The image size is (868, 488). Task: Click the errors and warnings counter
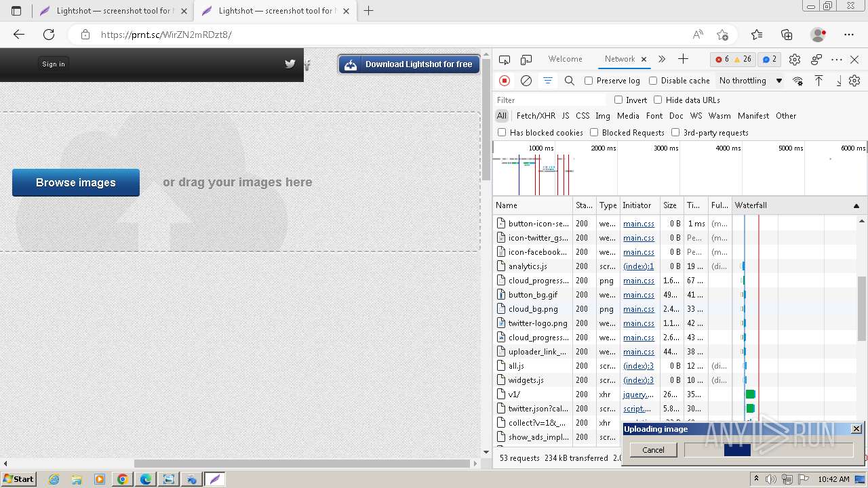coord(733,59)
